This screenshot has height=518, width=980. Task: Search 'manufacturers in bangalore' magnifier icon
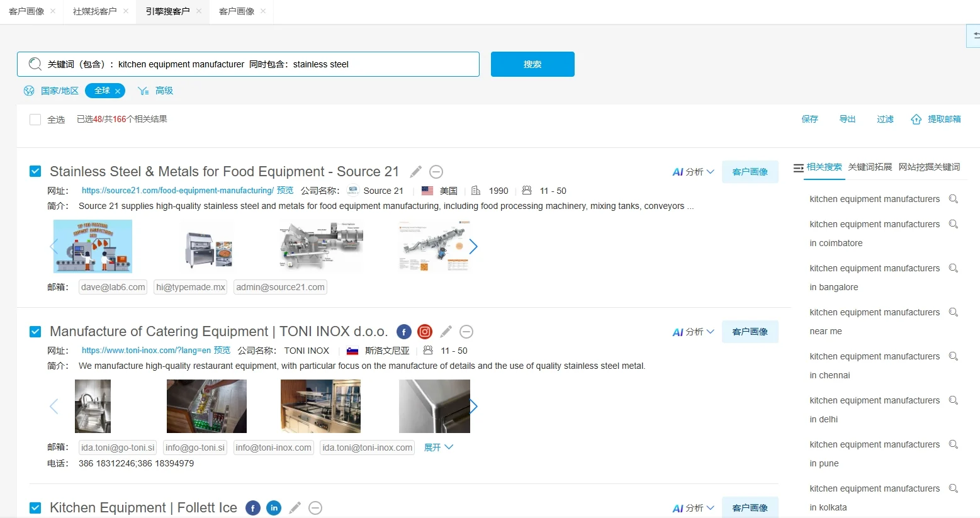point(954,268)
